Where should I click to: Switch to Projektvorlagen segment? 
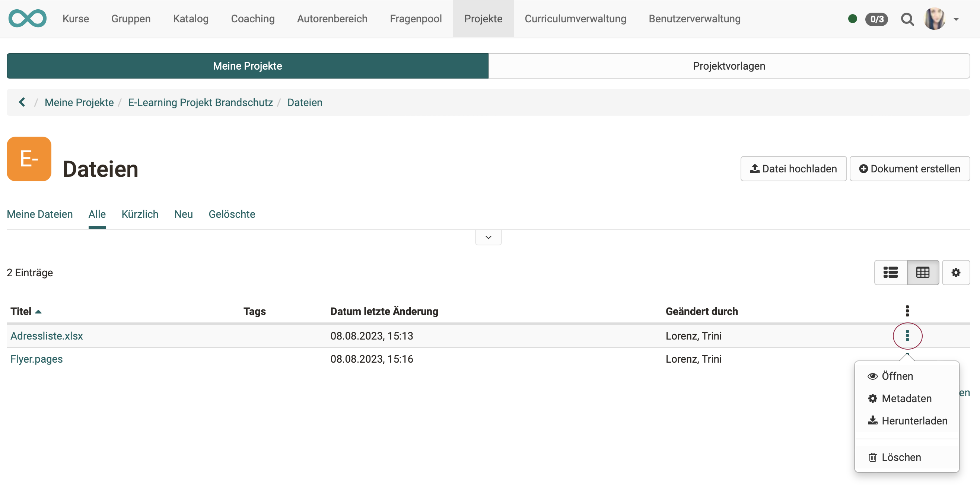tap(729, 66)
